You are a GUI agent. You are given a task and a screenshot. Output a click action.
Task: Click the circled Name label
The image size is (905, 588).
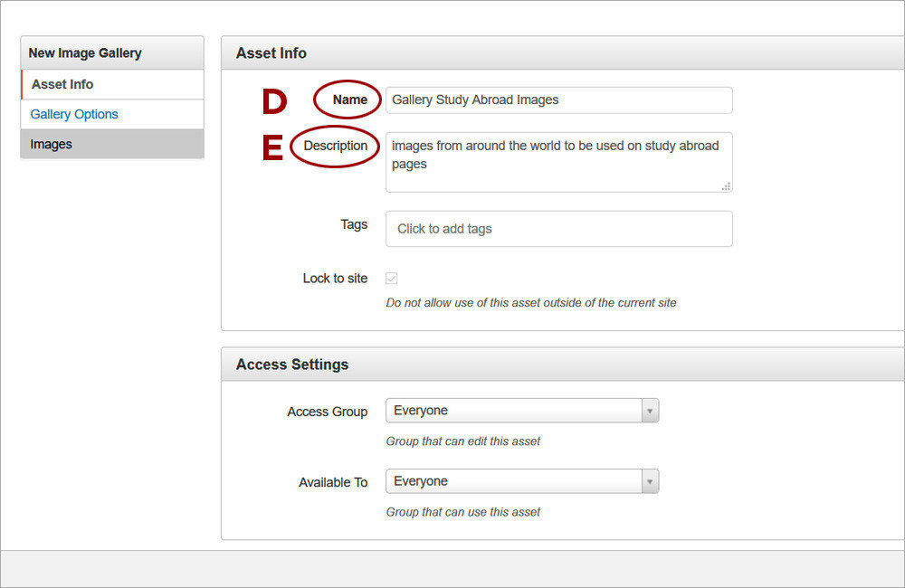pos(348,100)
